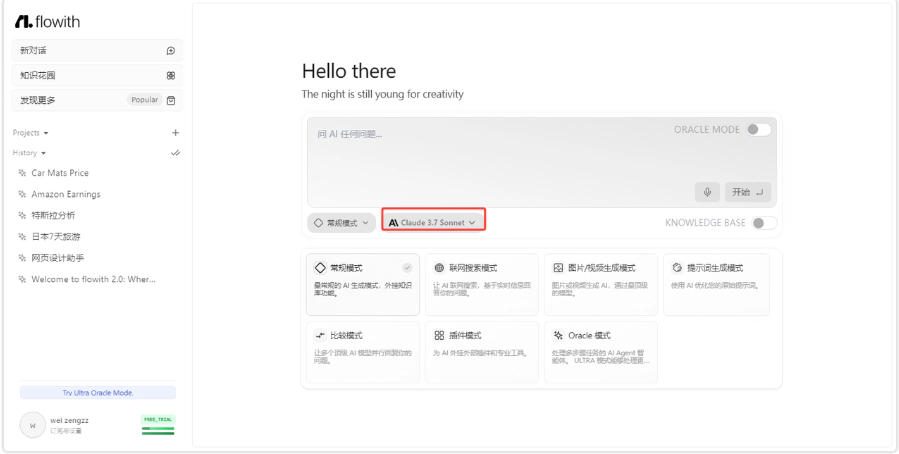The image size is (899, 454).
Task: Click the store icon next to Popular
Action: pos(171,100)
